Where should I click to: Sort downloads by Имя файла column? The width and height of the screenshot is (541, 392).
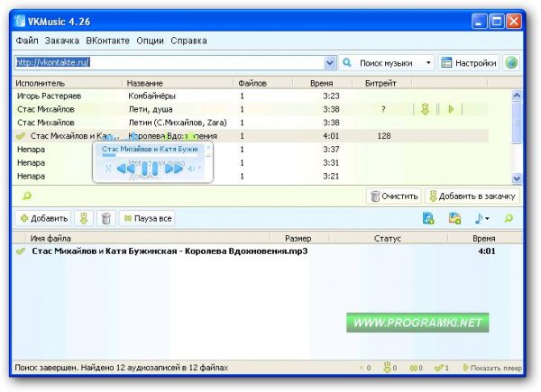(x=148, y=238)
